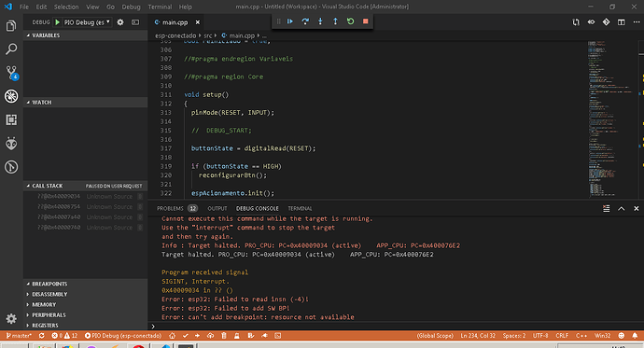Open the Extensions view in activity bar

pyautogui.click(x=11, y=119)
